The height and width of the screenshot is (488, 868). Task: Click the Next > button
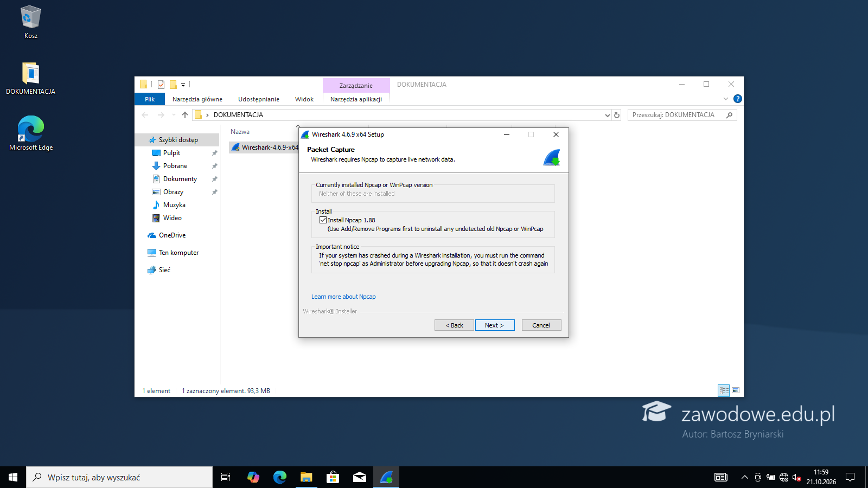click(495, 325)
